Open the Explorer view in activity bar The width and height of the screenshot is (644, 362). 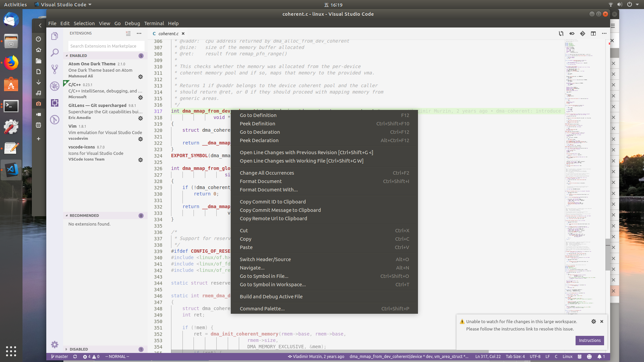pos(55,36)
